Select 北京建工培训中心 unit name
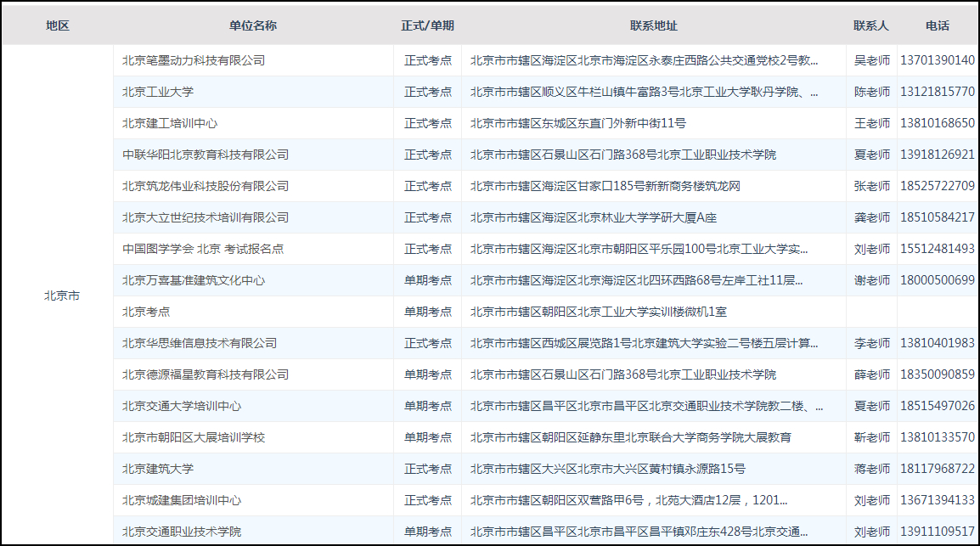Image resolution: width=980 pixels, height=546 pixels. point(170,123)
